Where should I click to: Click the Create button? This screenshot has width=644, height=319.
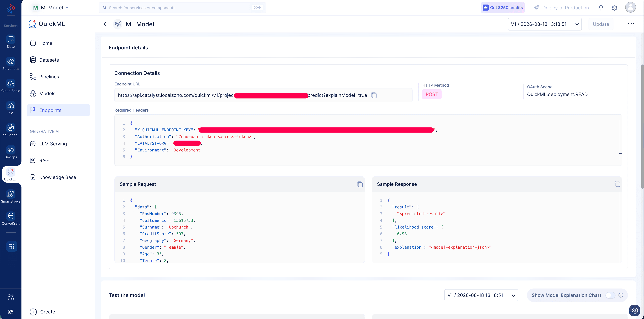coord(42,312)
